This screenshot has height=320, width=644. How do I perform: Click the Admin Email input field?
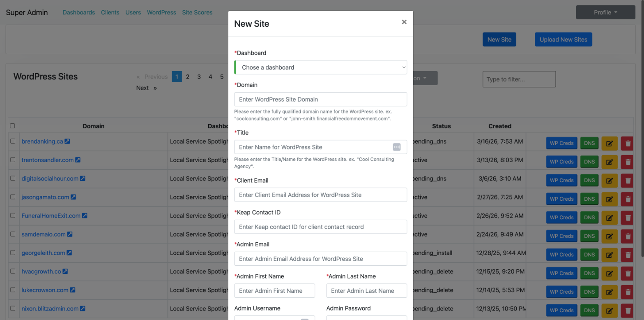tap(320, 259)
